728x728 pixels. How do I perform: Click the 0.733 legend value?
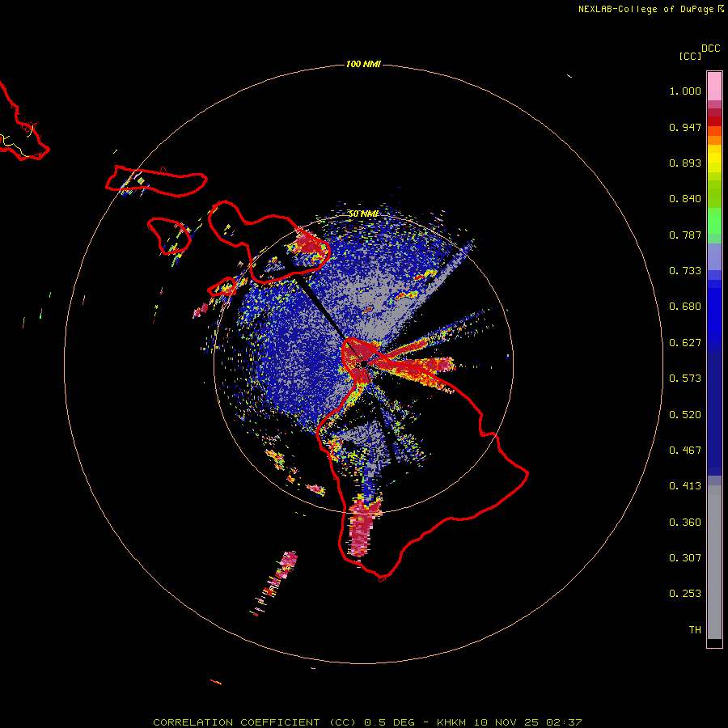(685, 271)
